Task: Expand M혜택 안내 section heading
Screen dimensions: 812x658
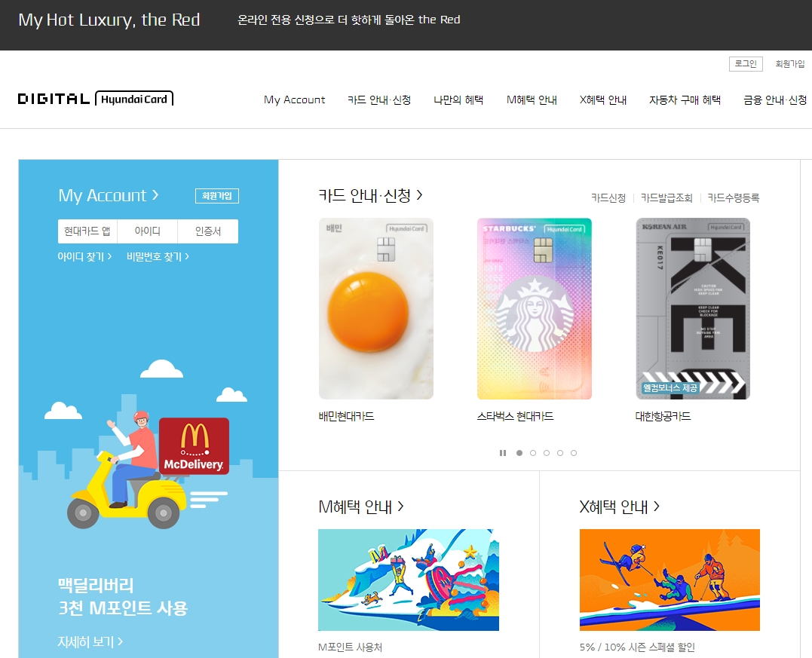Action: point(361,507)
